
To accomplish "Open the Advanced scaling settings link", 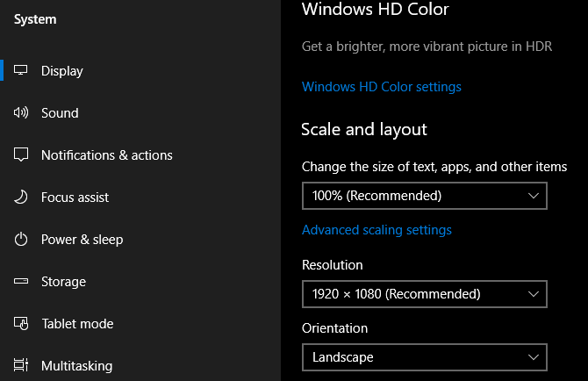I will [x=376, y=230].
